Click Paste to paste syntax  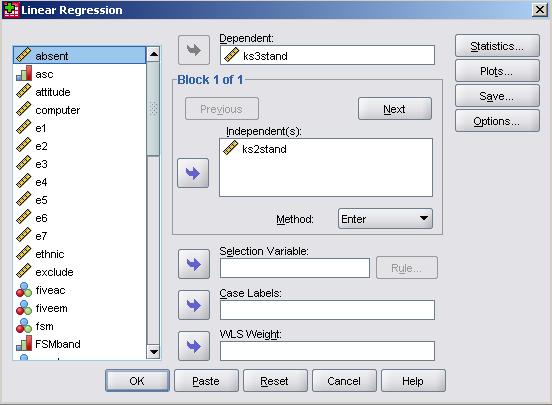point(206,381)
